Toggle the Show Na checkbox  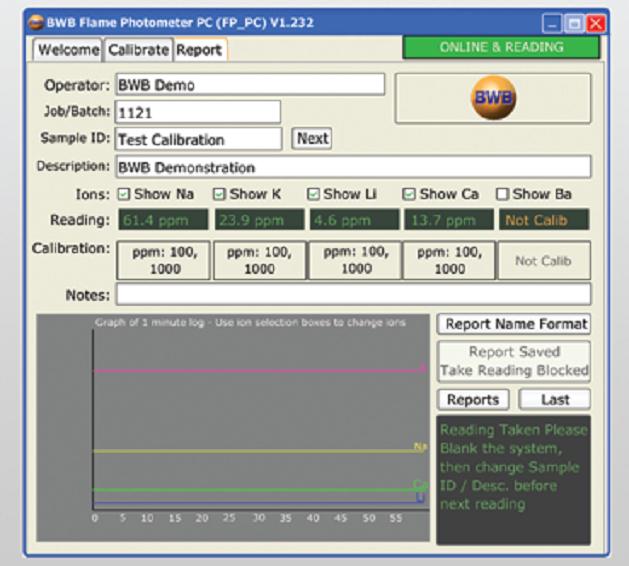[124, 195]
